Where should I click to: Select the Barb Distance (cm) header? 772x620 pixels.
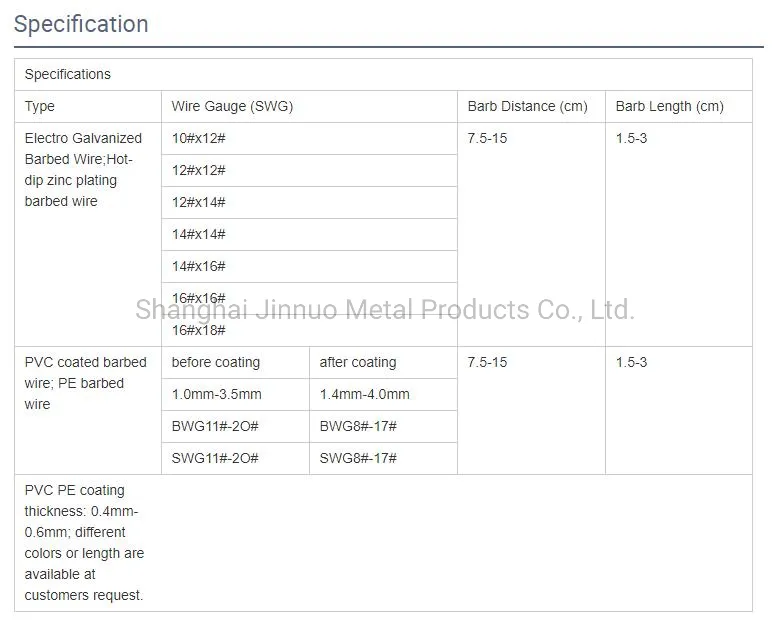(527, 106)
